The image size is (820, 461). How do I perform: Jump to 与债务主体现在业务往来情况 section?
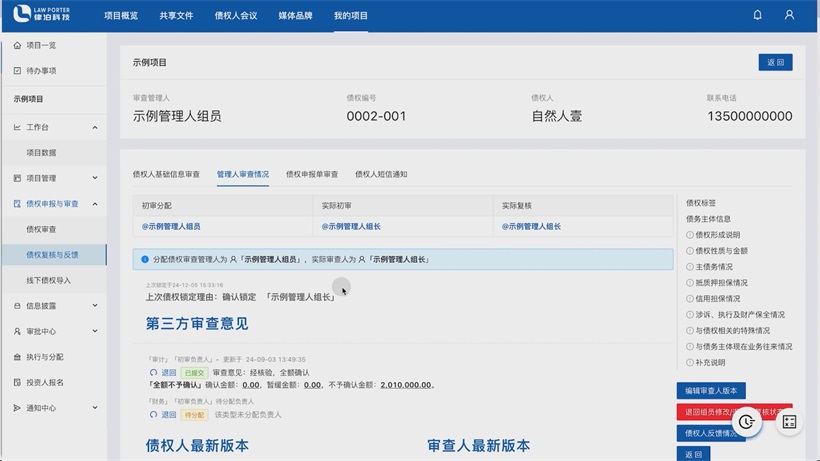744,347
